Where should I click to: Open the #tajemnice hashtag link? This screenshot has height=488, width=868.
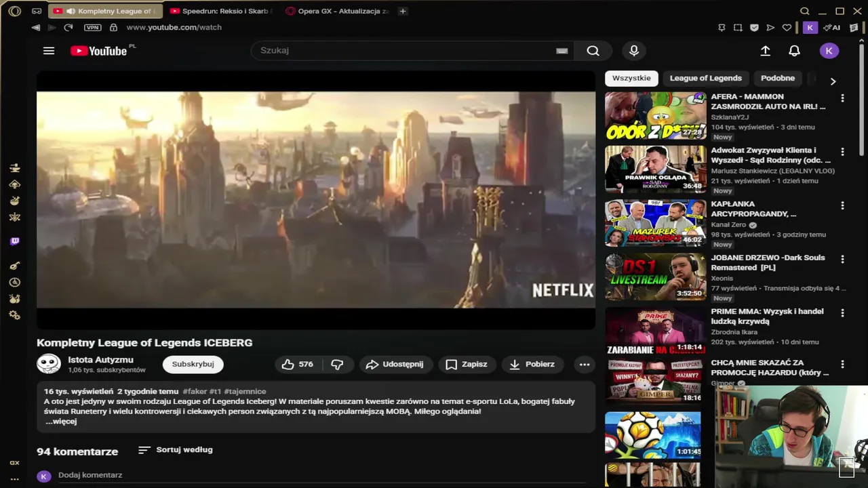(x=245, y=392)
